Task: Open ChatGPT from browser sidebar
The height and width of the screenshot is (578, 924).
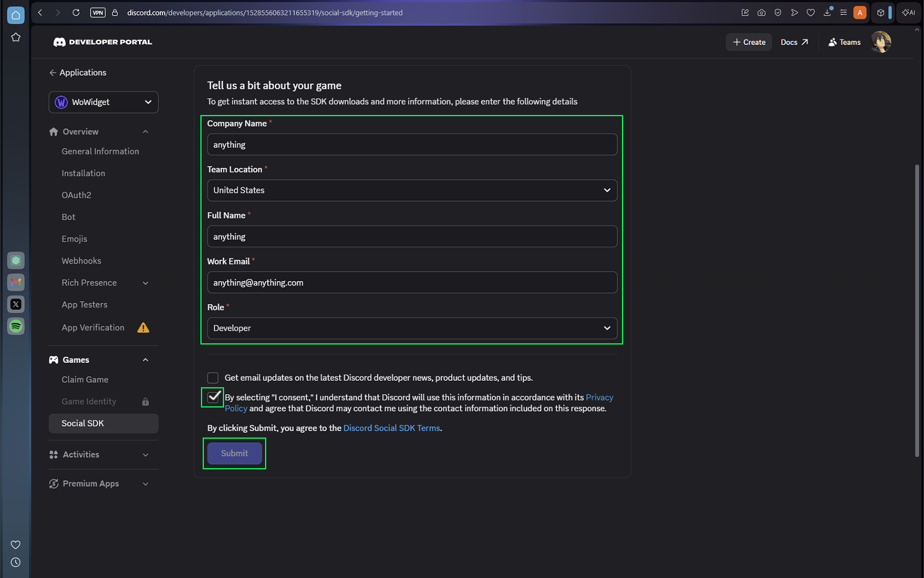Action: [16, 261]
